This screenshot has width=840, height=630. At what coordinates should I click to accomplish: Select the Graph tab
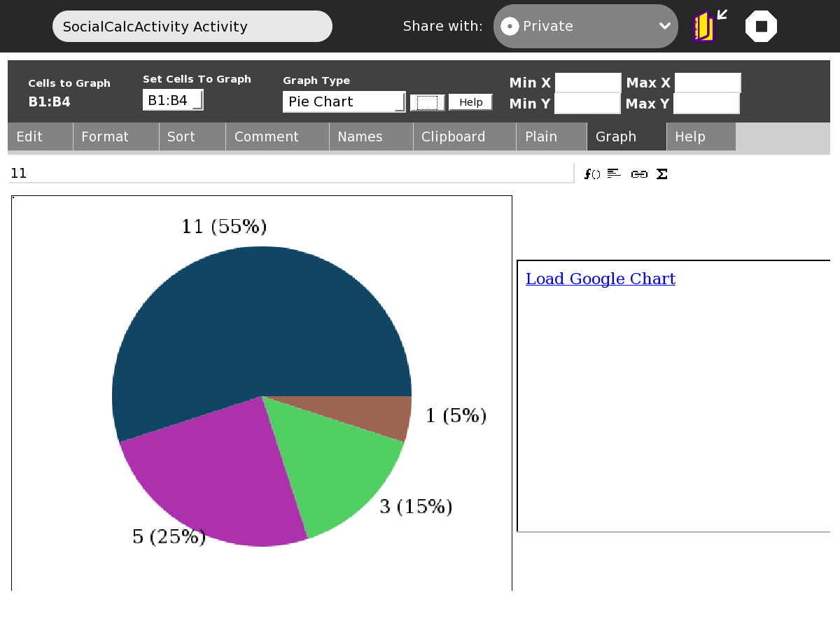click(626, 136)
